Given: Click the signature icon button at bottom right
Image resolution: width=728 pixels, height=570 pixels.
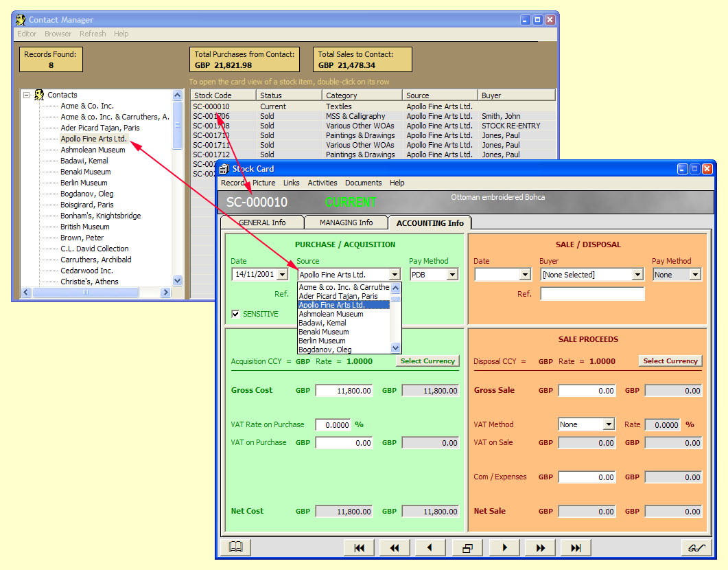Looking at the screenshot, I should (696, 548).
